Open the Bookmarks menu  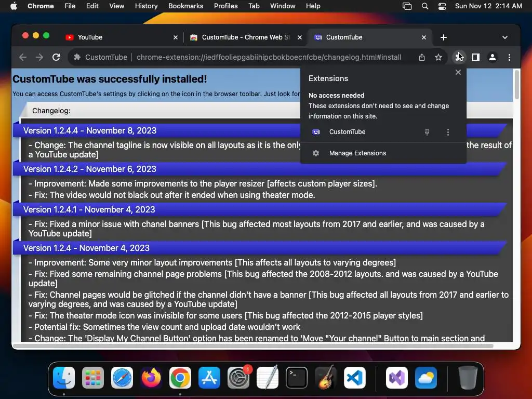point(185,6)
